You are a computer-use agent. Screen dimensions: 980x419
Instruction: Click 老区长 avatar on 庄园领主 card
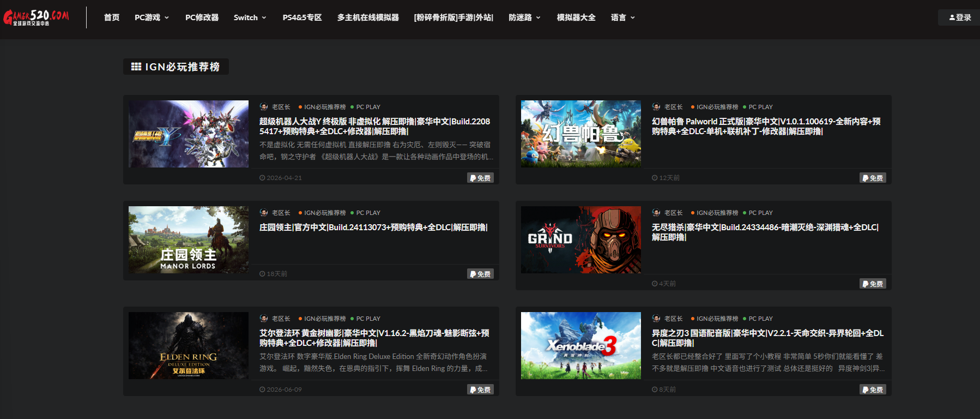[x=264, y=213]
